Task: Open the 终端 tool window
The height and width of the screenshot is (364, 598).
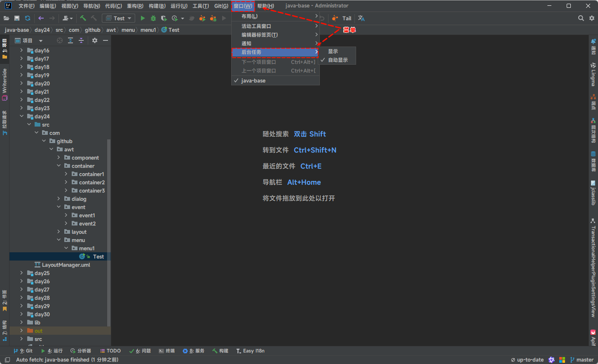Action: (x=167, y=351)
